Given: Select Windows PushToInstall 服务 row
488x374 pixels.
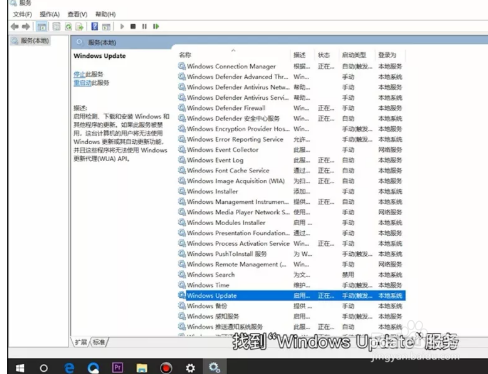Looking at the screenshot, I should 291,254.
